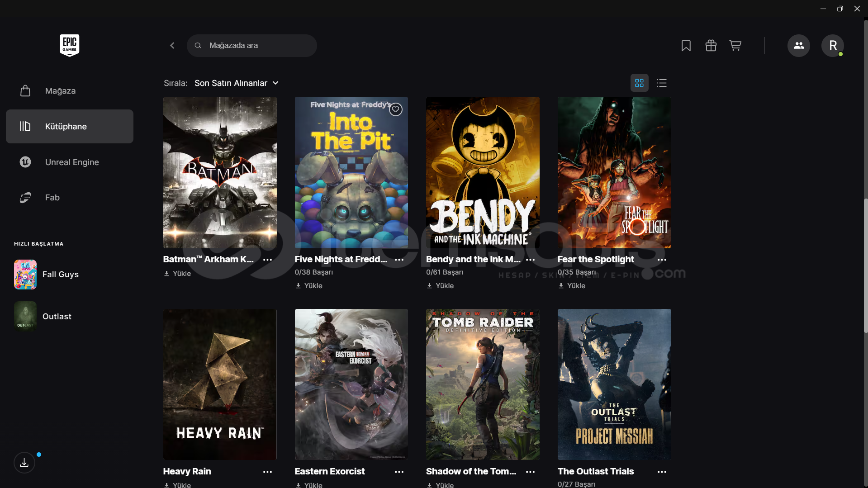Screen dimensions: 868x488
Task: Open Fab in the sidebar
Action: pyautogui.click(x=70, y=198)
